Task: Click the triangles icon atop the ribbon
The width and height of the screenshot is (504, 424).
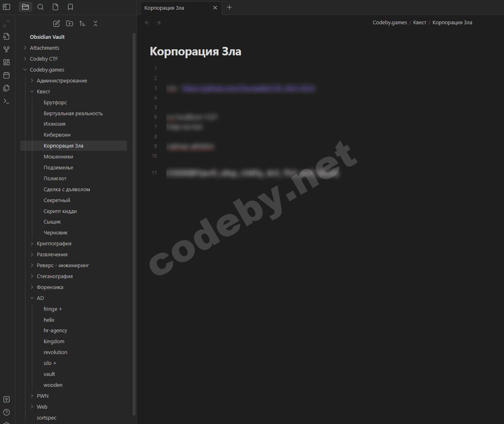Action: click(x=6, y=23)
